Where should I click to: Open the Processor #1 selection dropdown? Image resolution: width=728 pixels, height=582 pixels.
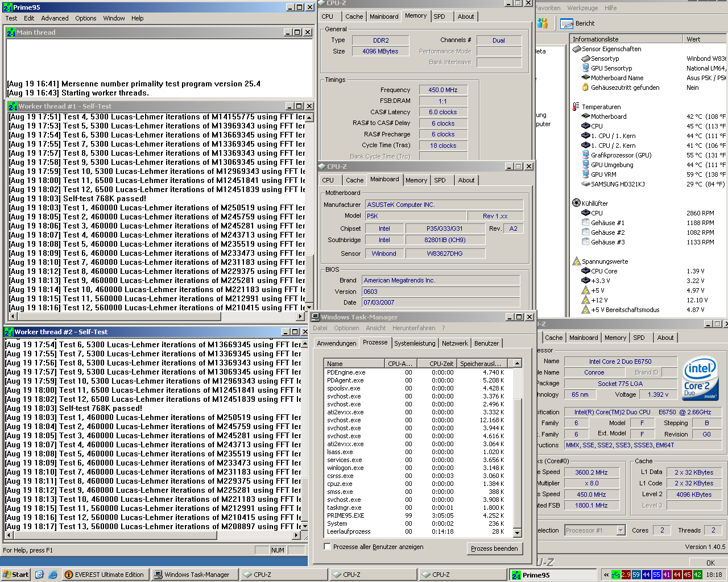620,530
